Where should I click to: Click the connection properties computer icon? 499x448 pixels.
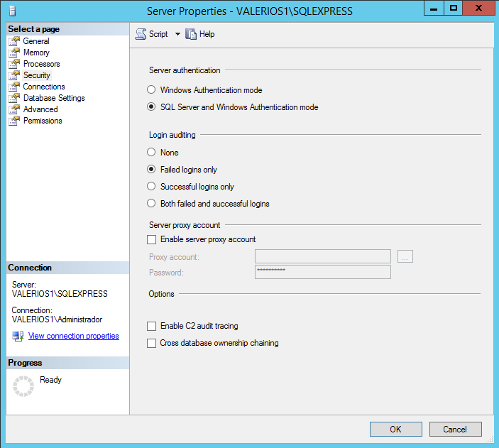(18, 336)
